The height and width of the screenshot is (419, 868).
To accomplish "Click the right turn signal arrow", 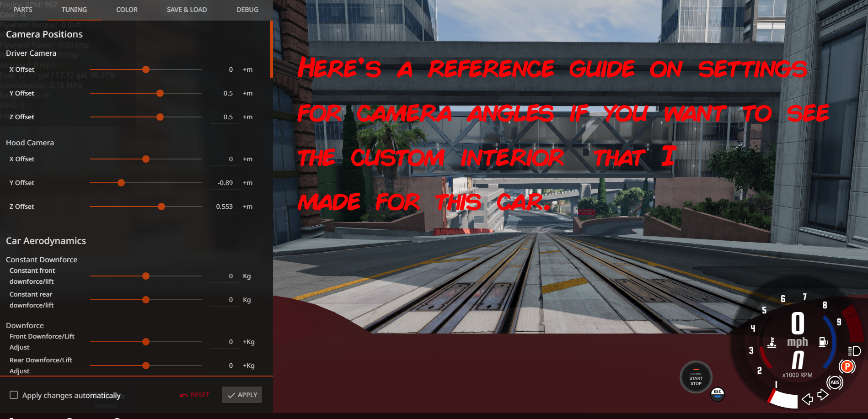I will pos(823,394).
